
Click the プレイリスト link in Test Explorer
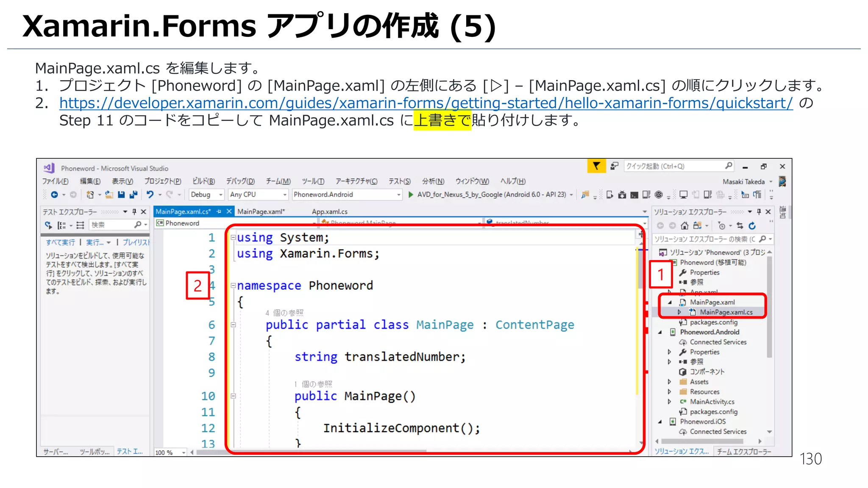[x=136, y=242]
